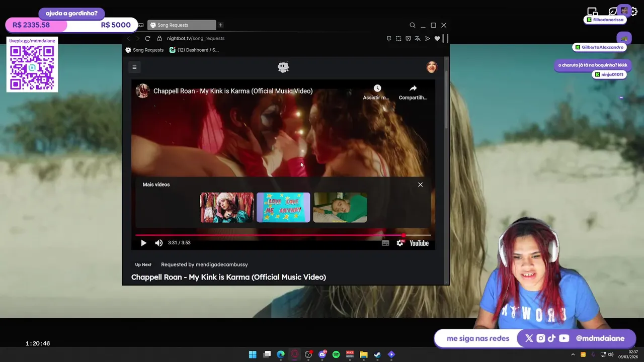Viewport: 644px width, 362px height.
Task: Click the ninjo01011 chat name
Action: 612,74
